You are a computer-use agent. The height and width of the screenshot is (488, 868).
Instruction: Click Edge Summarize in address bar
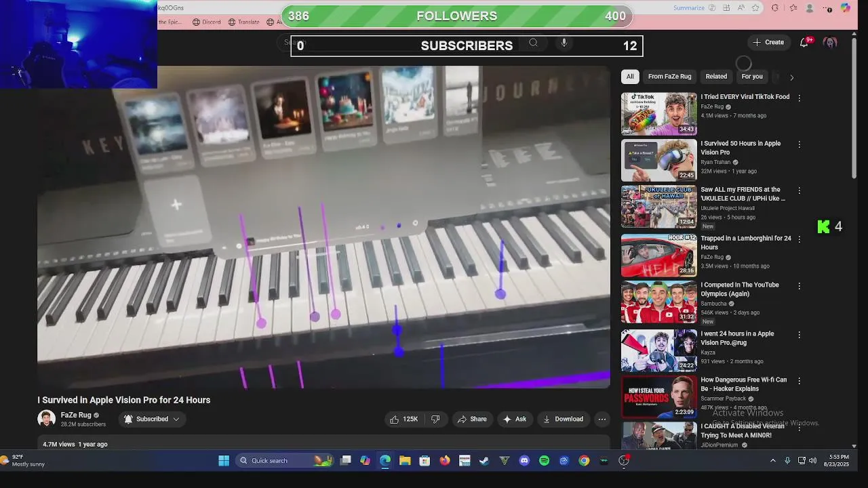click(688, 8)
